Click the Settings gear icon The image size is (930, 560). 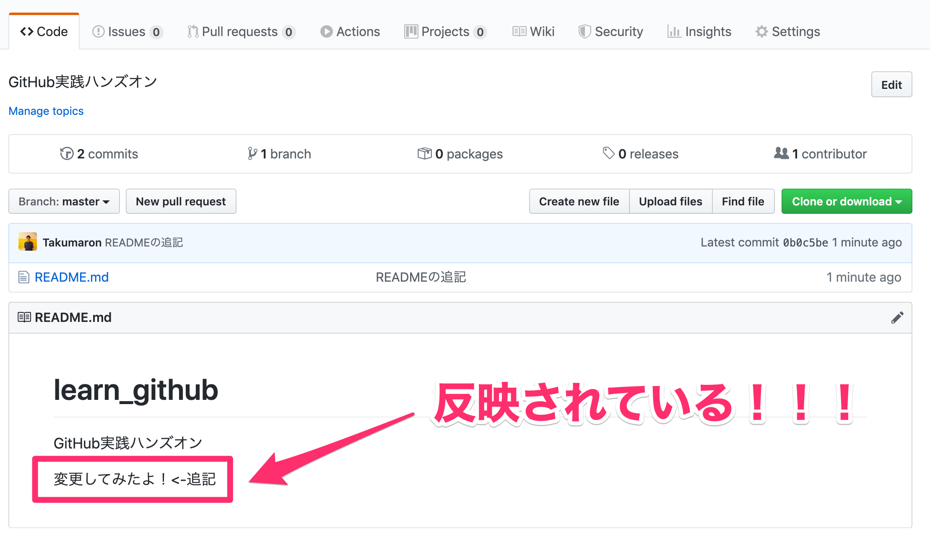[x=761, y=31]
